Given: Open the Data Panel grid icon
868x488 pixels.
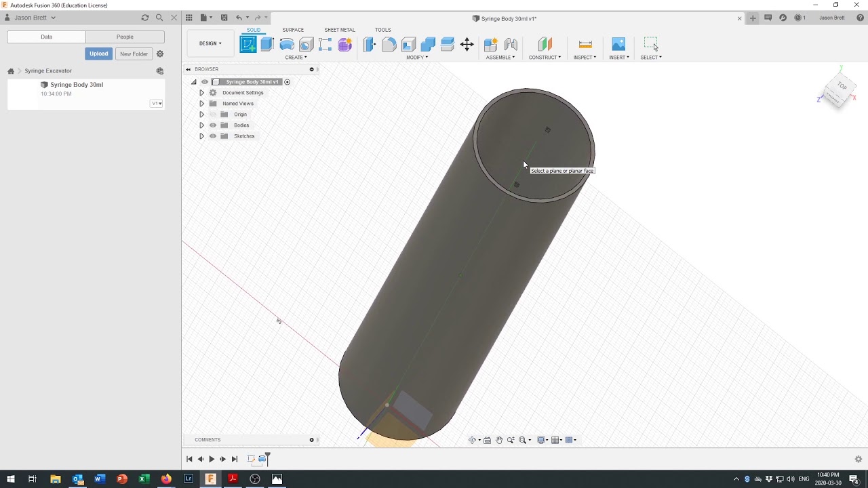Looking at the screenshot, I should [189, 18].
